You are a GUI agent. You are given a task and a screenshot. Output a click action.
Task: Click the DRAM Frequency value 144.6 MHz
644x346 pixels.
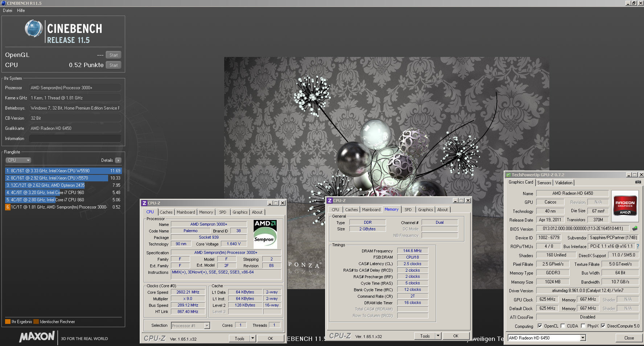413,251
